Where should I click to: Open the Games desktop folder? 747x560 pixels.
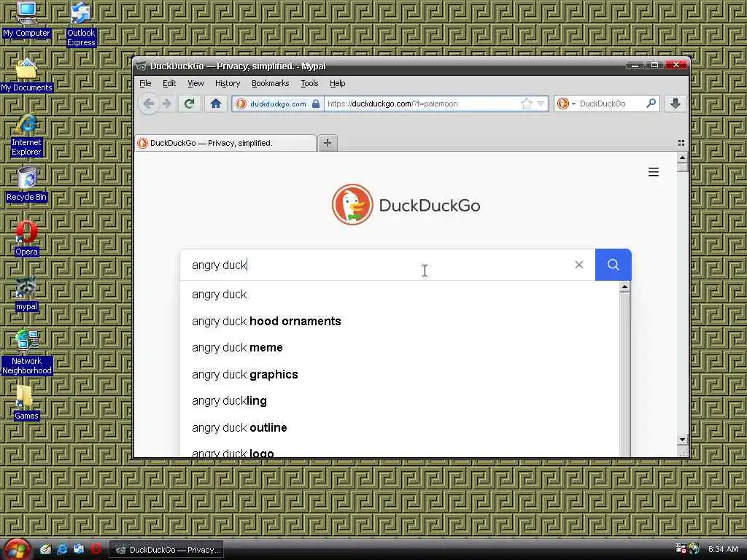[26, 402]
